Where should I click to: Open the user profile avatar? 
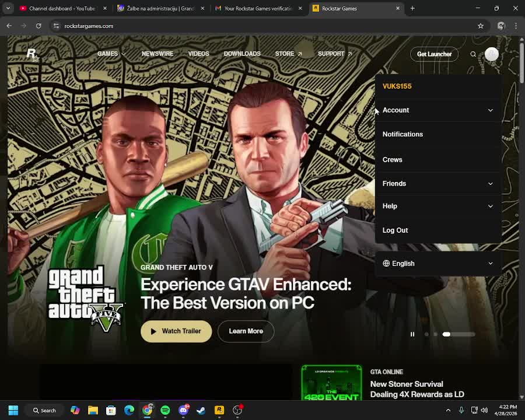pyautogui.click(x=492, y=54)
